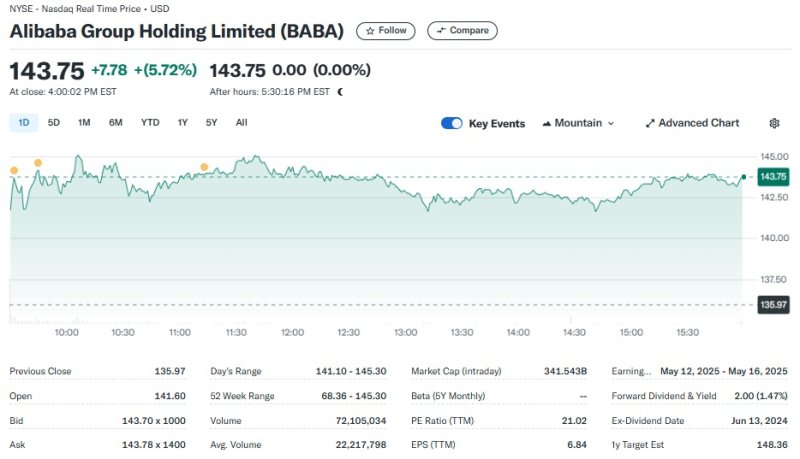
Task: Click the After hours 5:30:16 PM EST text
Action: [269, 92]
